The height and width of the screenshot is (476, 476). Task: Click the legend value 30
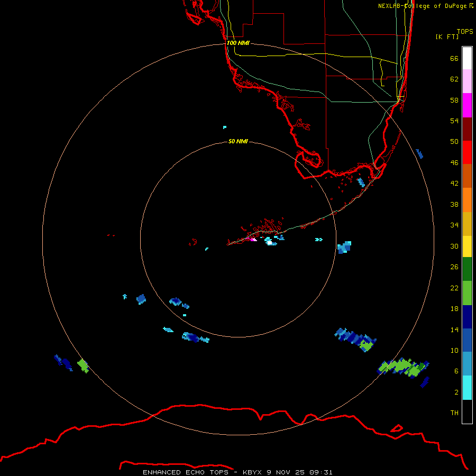click(x=454, y=246)
